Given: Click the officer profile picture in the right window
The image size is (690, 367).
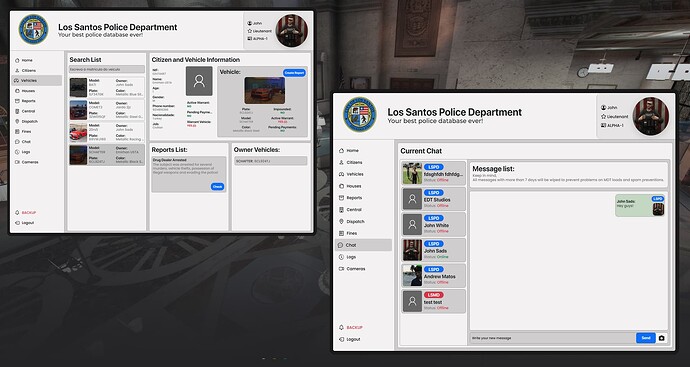Looking at the screenshot, I should tap(650, 116).
